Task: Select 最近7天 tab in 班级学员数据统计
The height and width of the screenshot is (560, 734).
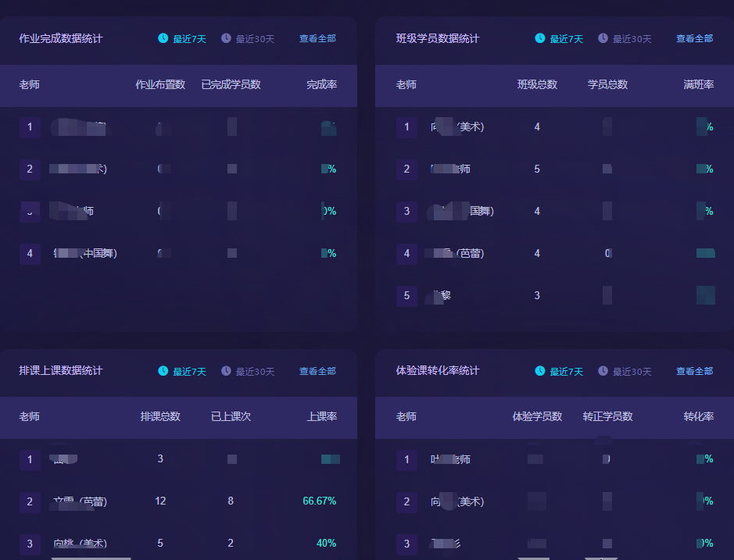Action: pyautogui.click(x=567, y=39)
